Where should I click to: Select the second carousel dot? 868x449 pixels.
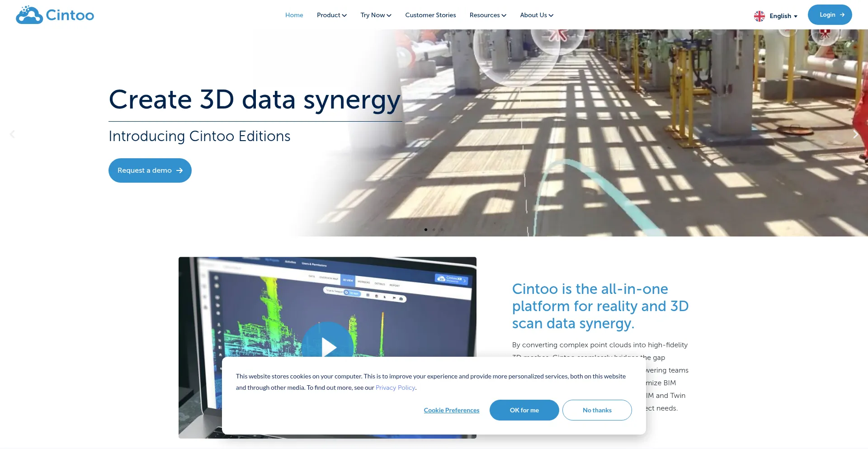434,230
